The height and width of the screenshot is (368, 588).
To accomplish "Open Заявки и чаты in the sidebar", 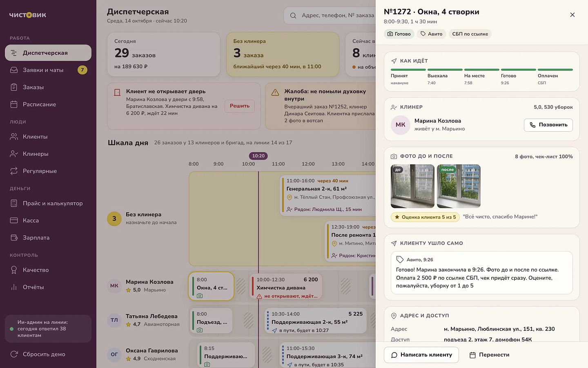I will point(48,70).
